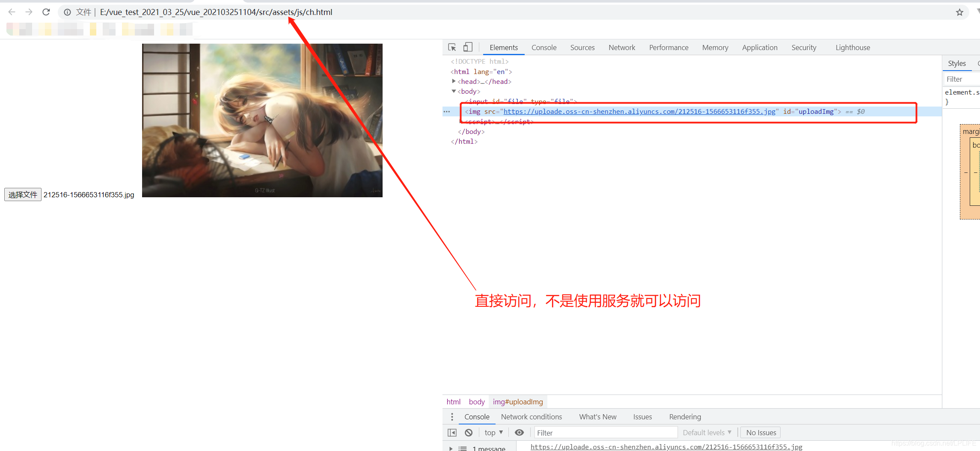Open the Memory tab
The height and width of the screenshot is (451, 980).
[715, 47]
